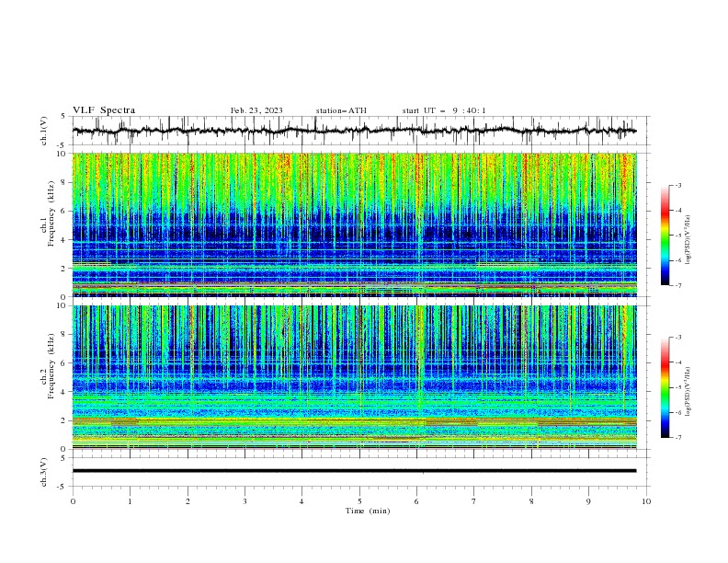Click the lower colorbar "log(PSD)(V²/Hz)" label
Image resolution: width=728 pixels, height=563 pixels.
tap(688, 392)
